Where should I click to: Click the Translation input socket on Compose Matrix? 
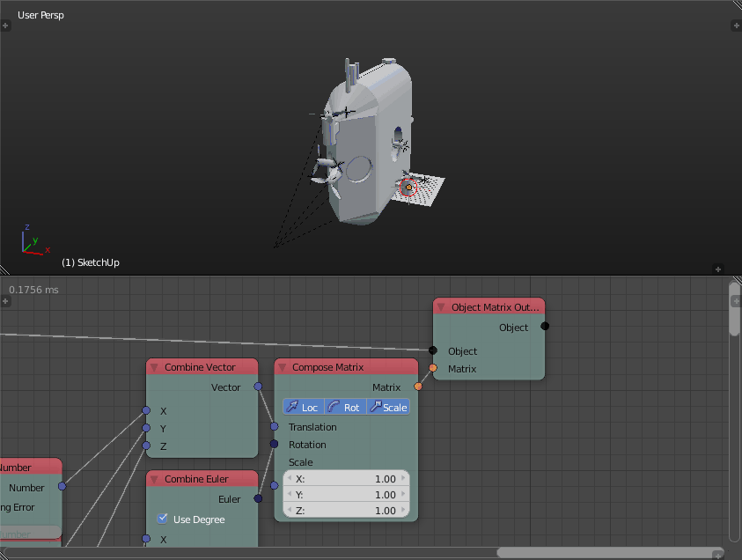coord(275,427)
